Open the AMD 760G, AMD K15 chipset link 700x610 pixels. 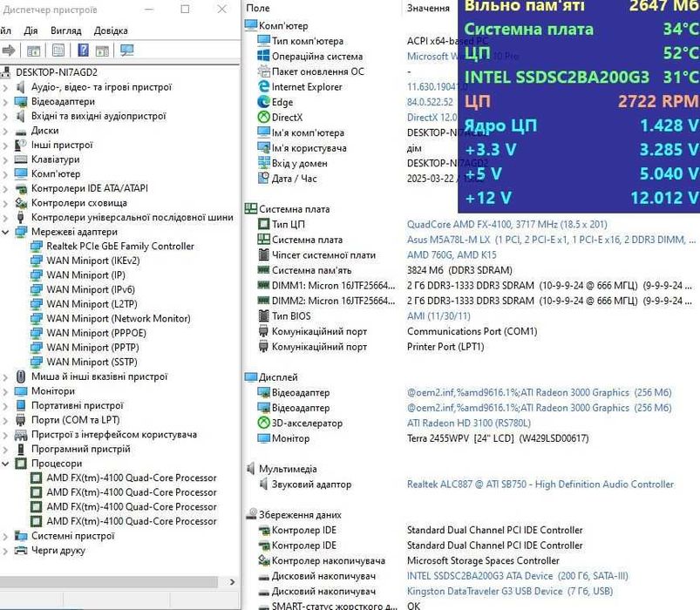click(x=452, y=254)
